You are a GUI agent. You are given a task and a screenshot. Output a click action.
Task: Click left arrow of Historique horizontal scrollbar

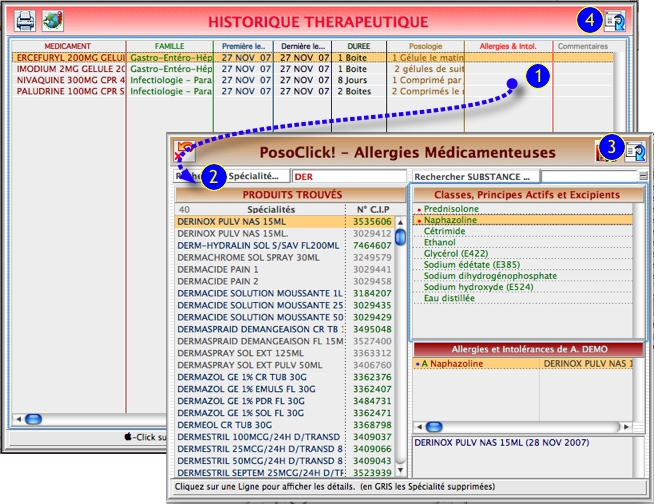[x=18, y=419]
